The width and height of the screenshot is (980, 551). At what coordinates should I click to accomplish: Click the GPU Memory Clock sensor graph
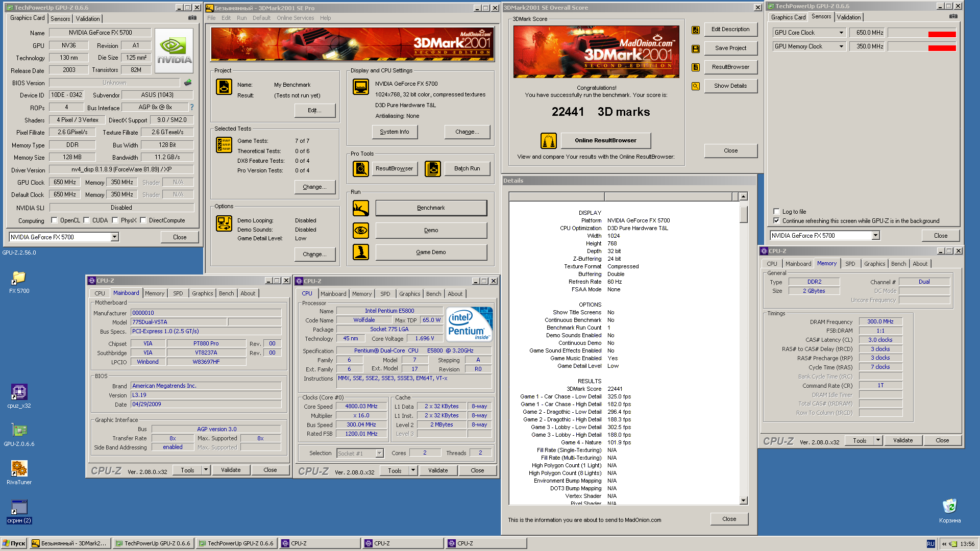922,46
